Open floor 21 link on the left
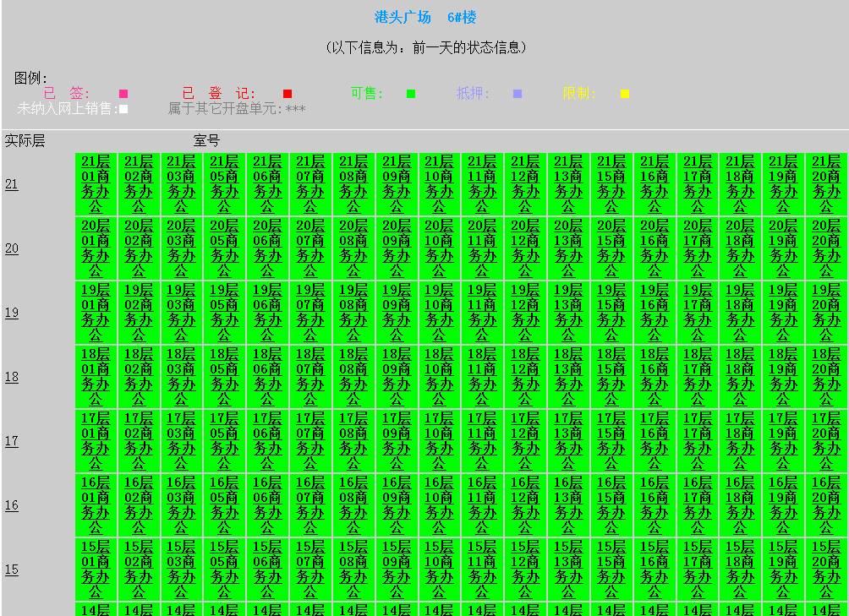Viewport: 849px width, 616px height. click(10, 184)
